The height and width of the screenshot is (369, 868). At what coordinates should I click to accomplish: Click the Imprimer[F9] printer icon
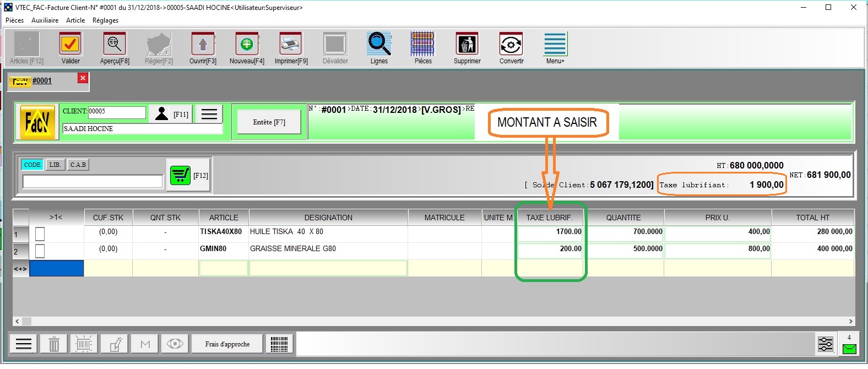tap(291, 45)
